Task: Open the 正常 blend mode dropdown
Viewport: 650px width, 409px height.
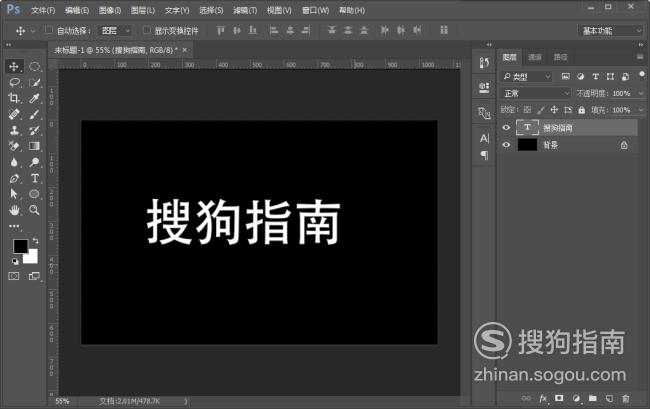Action: click(x=536, y=94)
